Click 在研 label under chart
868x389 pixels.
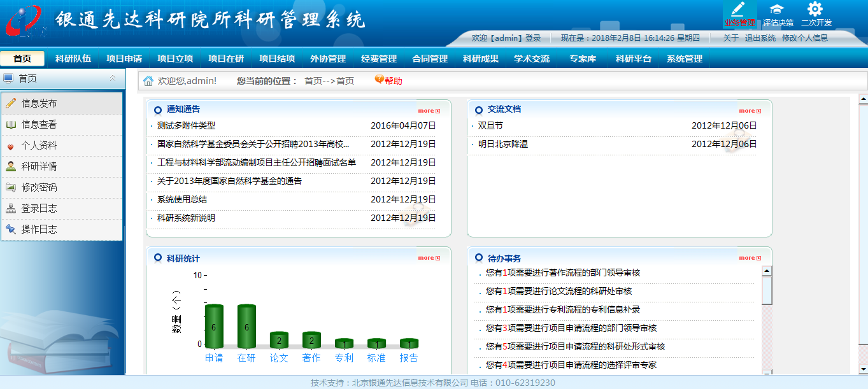tap(246, 358)
